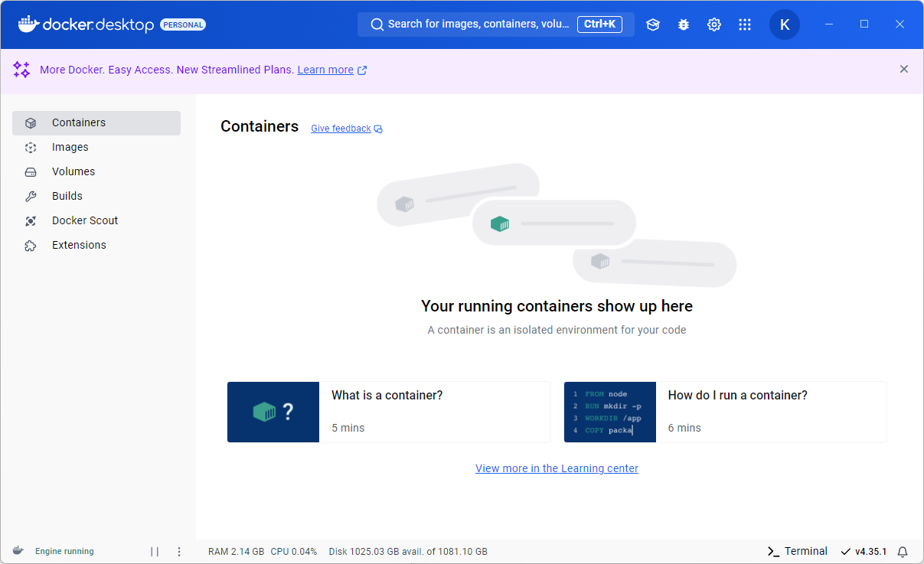Image resolution: width=924 pixels, height=564 pixels.
Task: Open How do I run a container? thumbnail
Action: pyautogui.click(x=610, y=412)
